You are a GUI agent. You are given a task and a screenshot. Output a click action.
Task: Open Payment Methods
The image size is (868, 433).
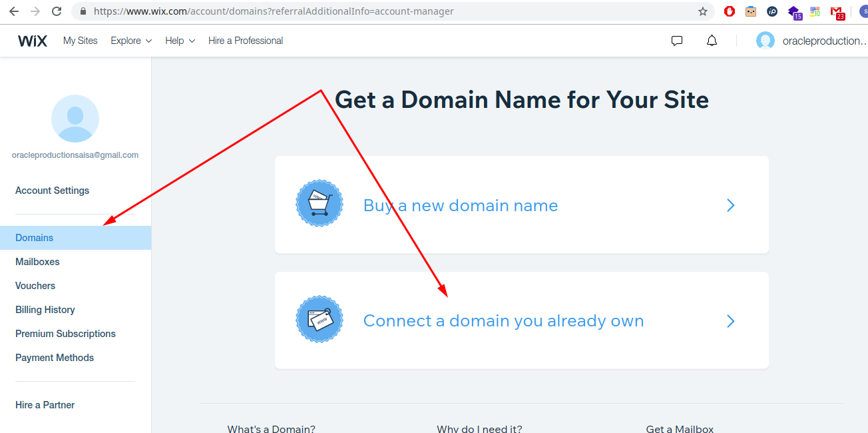55,358
